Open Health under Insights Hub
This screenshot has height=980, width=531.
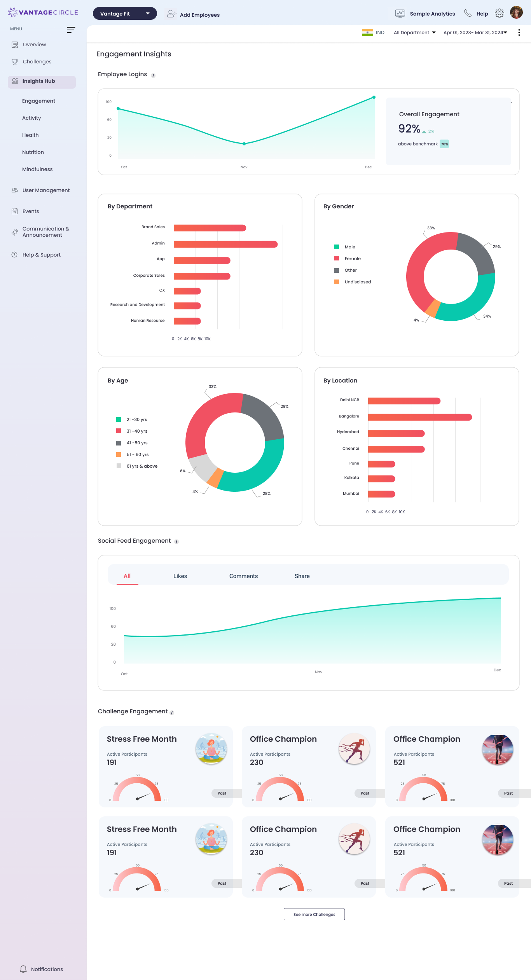click(x=30, y=135)
